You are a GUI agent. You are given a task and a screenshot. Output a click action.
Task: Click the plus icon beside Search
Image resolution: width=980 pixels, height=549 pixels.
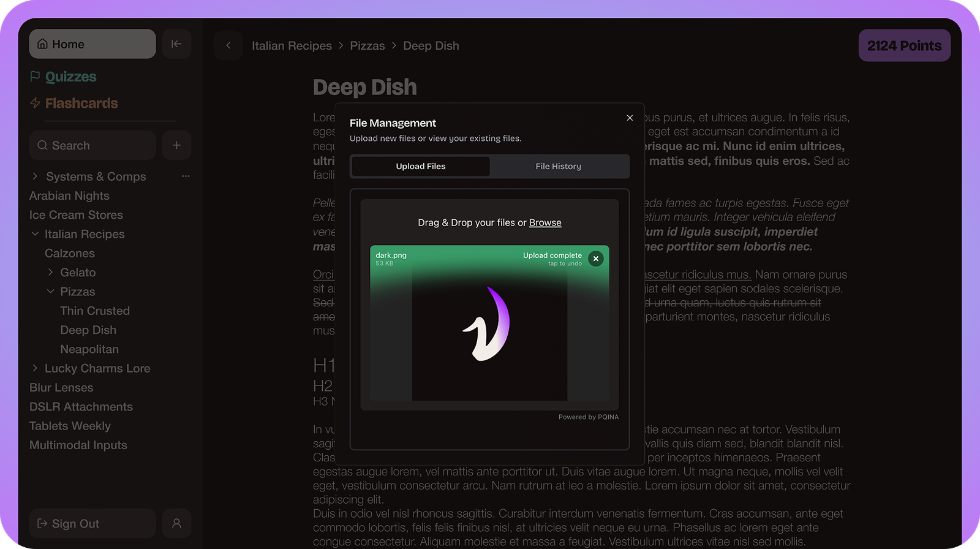(176, 145)
